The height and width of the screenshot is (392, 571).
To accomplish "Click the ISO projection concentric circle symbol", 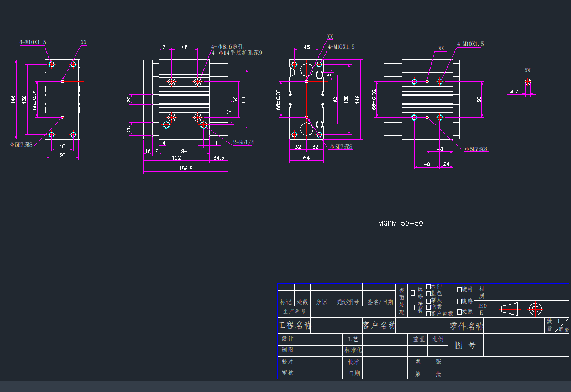I will 535,309.
